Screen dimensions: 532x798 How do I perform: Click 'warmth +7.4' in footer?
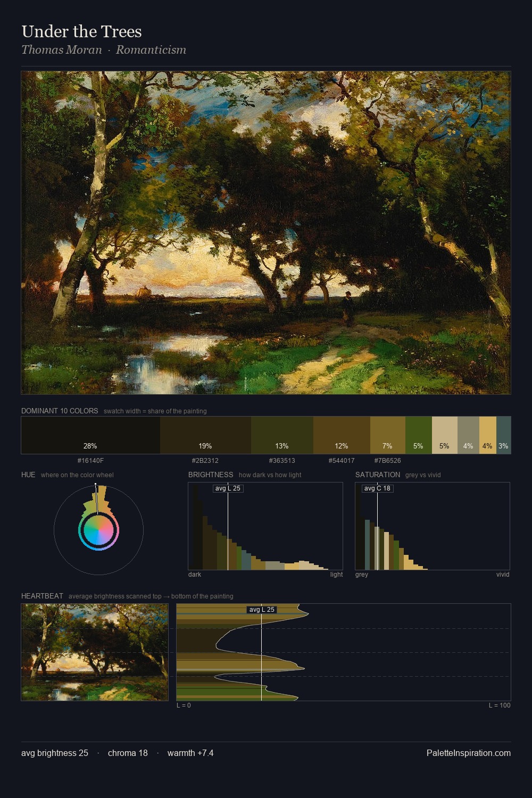[x=190, y=753]
